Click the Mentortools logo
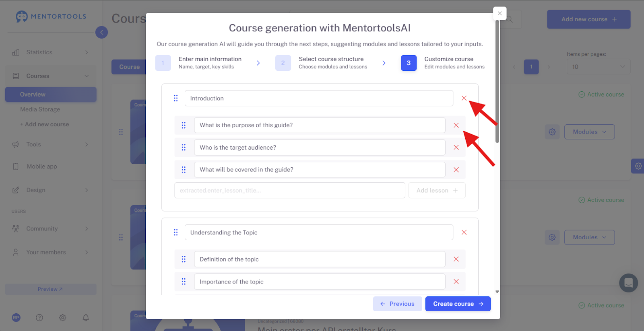The height and width of the screenshot is (331, 644). tap(51, 16)
